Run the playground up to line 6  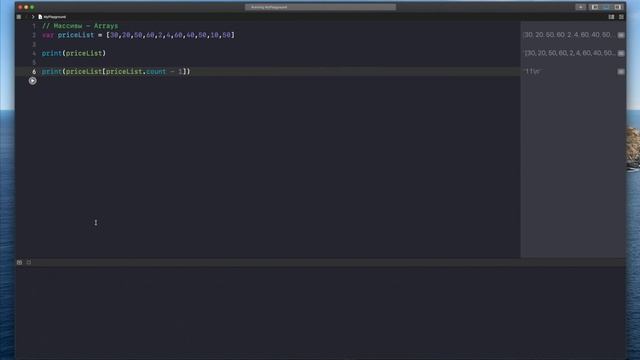point(33,81)
